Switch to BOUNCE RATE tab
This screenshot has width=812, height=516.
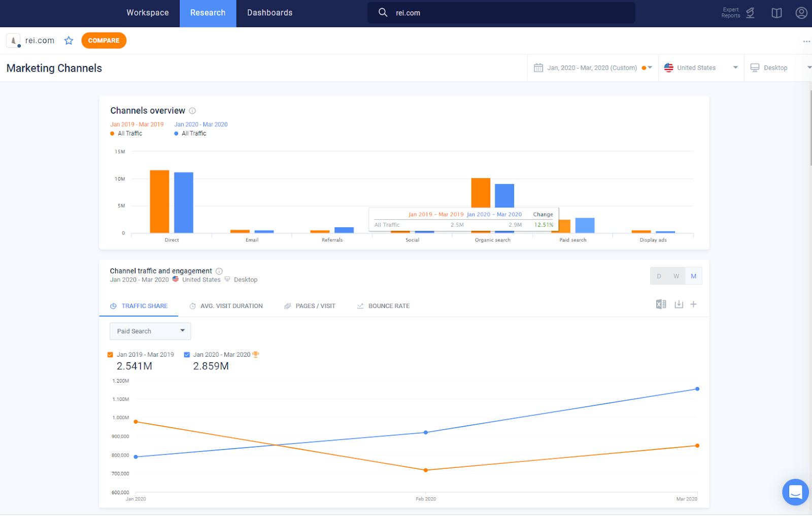pyautogui.click(x=383, y=306)
